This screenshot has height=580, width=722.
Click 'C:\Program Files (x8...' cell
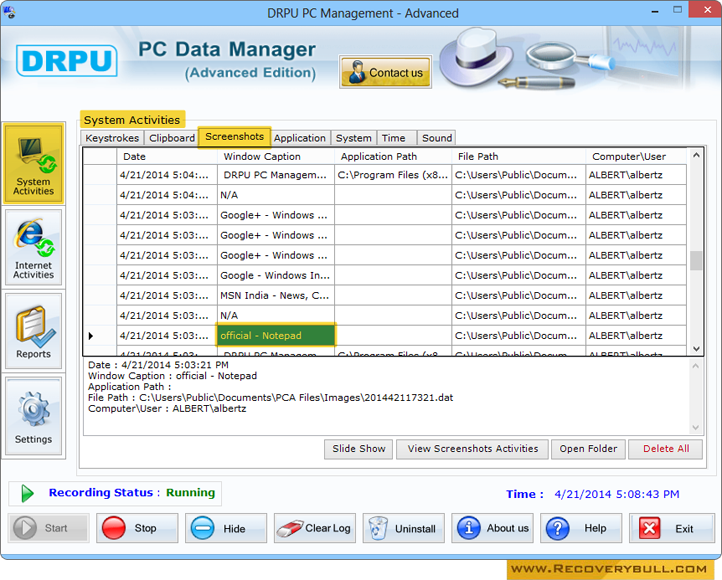point(393,175)
